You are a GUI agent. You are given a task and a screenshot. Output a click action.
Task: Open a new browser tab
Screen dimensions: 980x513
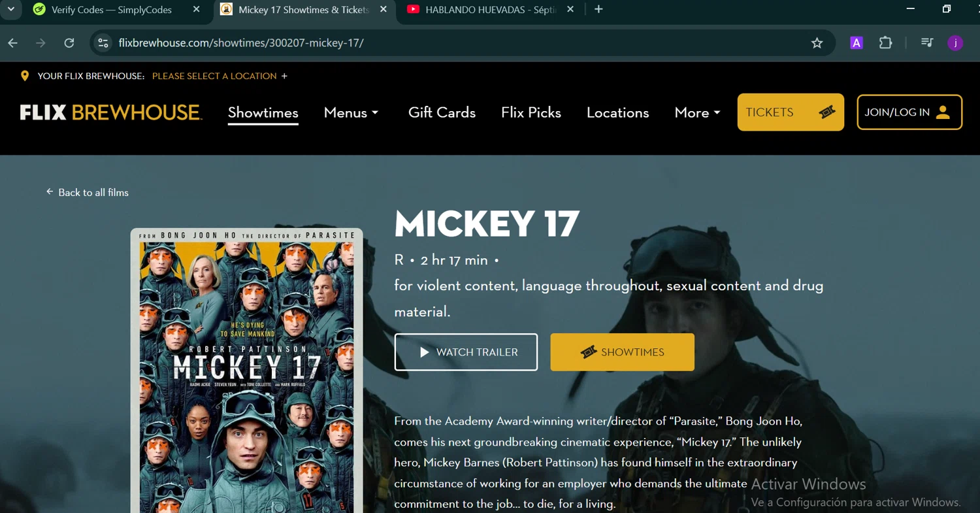coord(598,10)
